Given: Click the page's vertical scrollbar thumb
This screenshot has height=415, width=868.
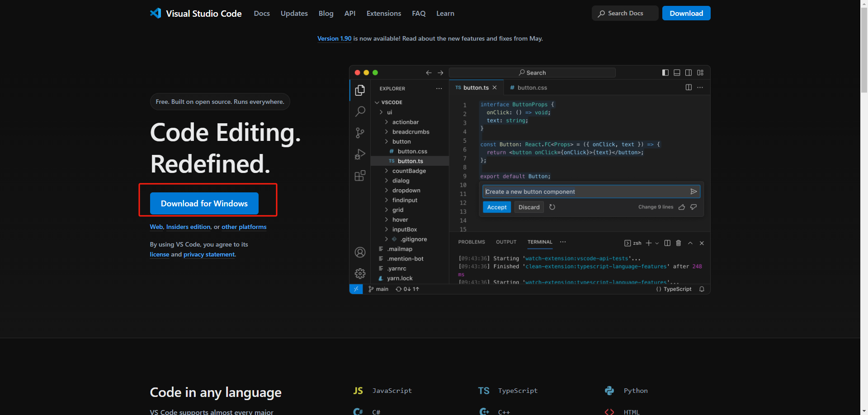Looking at the screenshot, I should [864, 50].
